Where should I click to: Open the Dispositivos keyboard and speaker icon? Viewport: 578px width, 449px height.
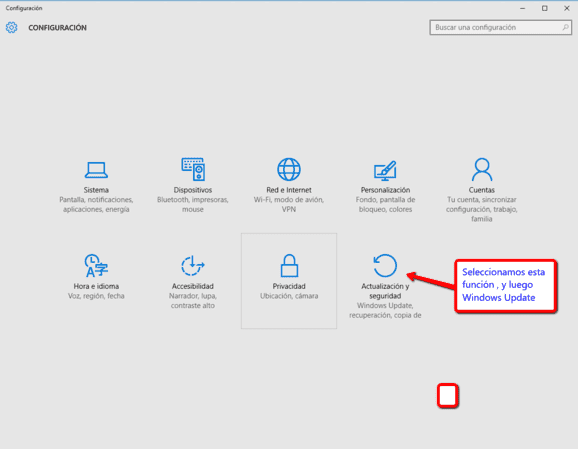coord(193,169)
